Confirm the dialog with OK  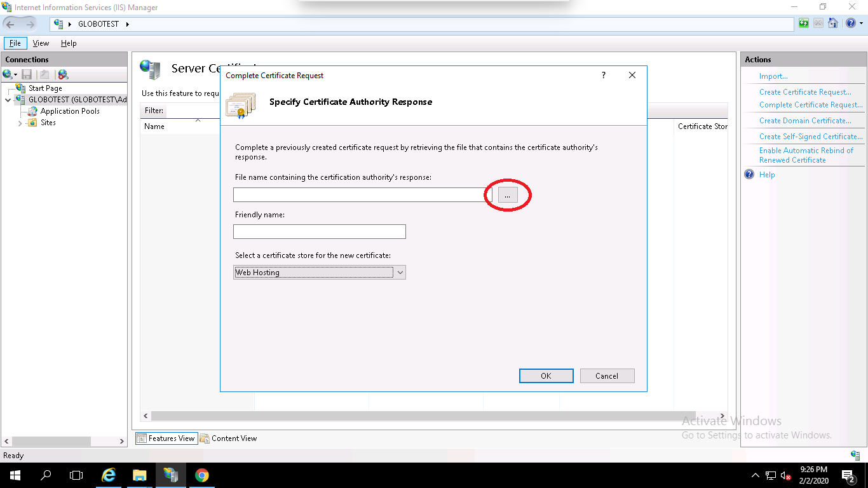pyautogui.click(x=546, y=376)
